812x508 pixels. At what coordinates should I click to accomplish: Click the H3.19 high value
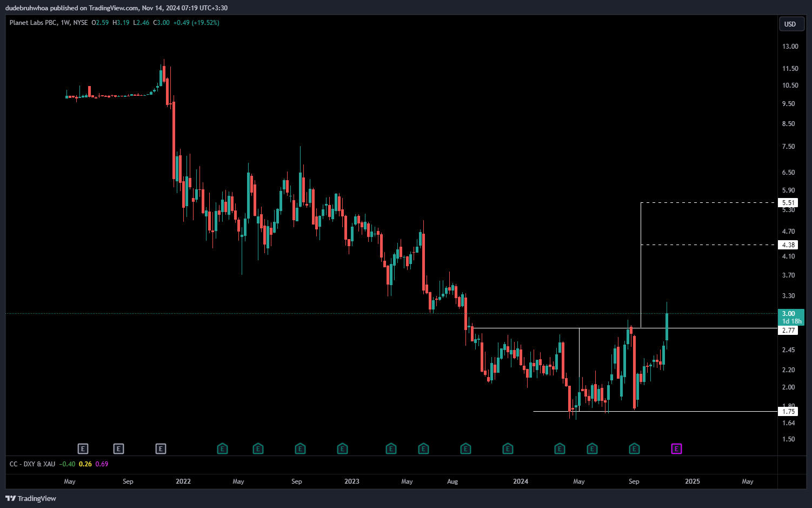point(121,23)
